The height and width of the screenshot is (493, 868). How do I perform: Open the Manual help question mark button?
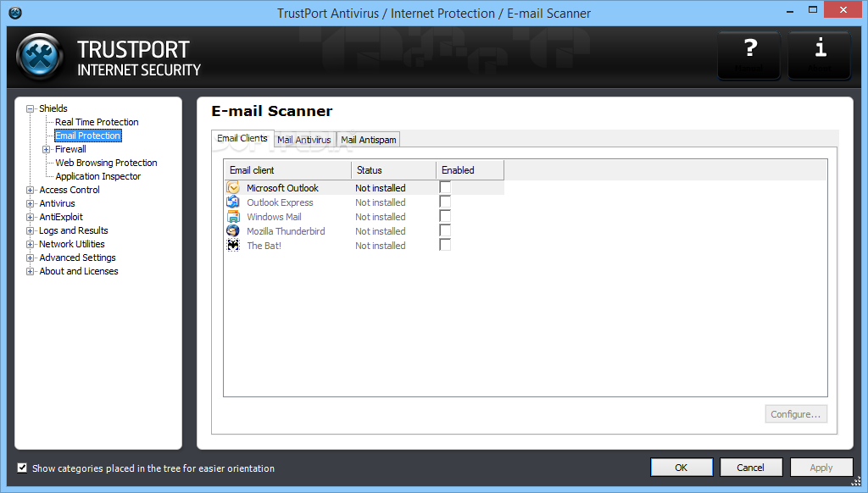(749, 55)
